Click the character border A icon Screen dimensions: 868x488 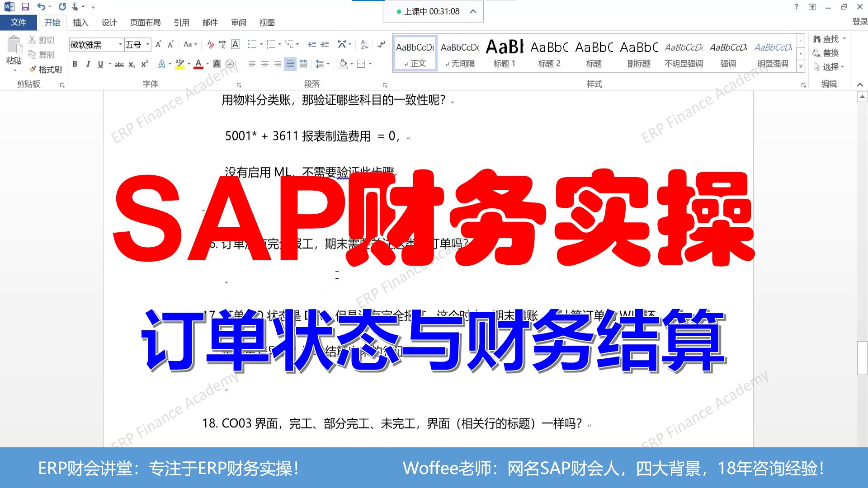coord(236,44)
